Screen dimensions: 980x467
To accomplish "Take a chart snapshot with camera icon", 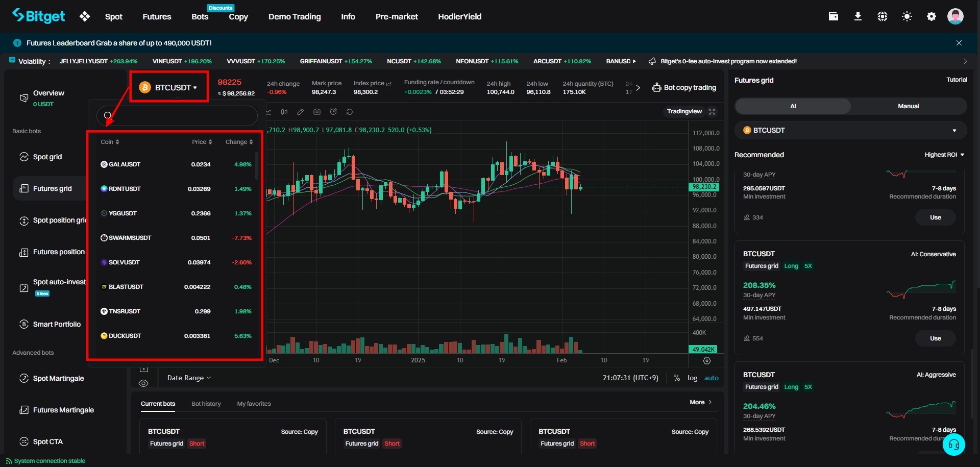I will [317, 112].
